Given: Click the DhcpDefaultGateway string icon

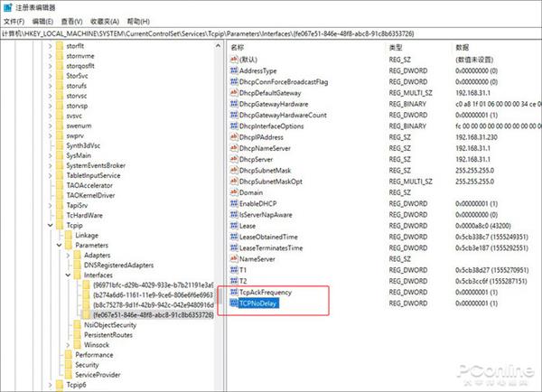Looking at the screenshot, I should tap(234, 93).
